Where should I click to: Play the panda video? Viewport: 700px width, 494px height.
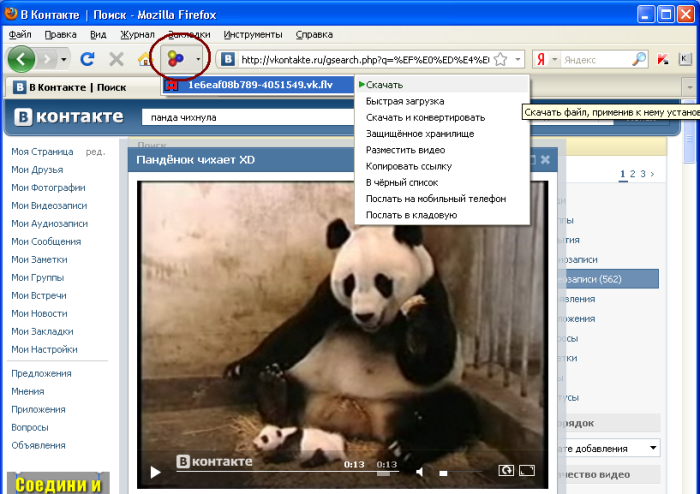pos(155,471)
